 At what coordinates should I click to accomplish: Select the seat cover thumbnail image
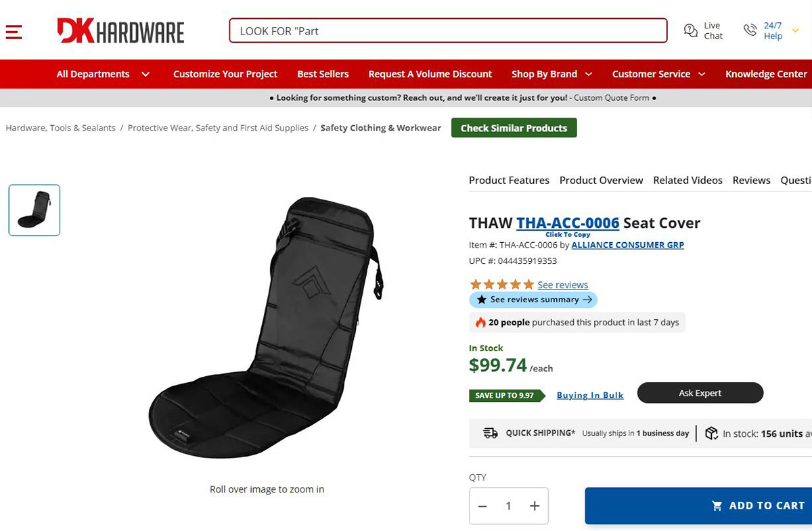(35, 210)
